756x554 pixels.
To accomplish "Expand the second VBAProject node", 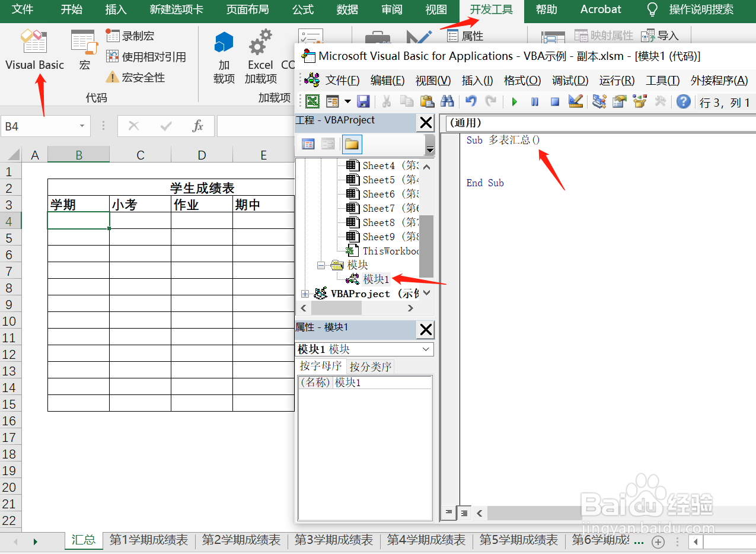I will click(305, 294).
